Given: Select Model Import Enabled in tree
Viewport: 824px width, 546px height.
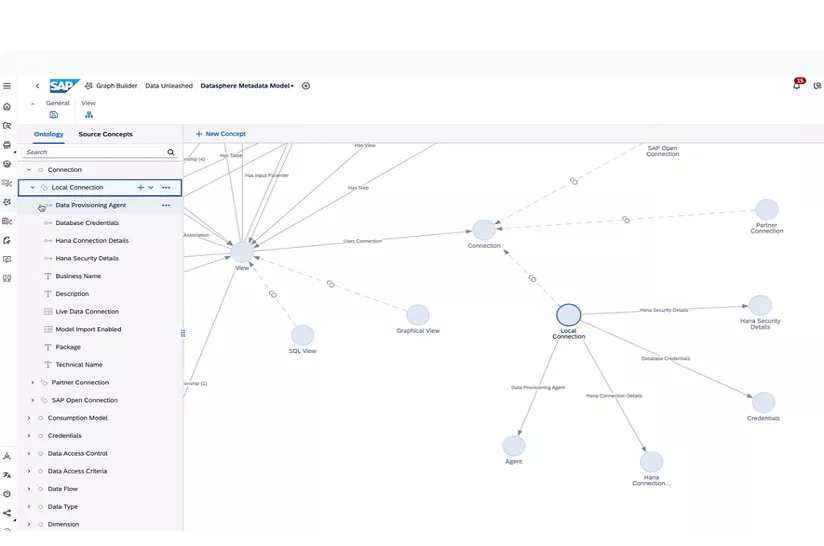Looking at the screenshot, I should pyautogui.click(x=88, y=329).
